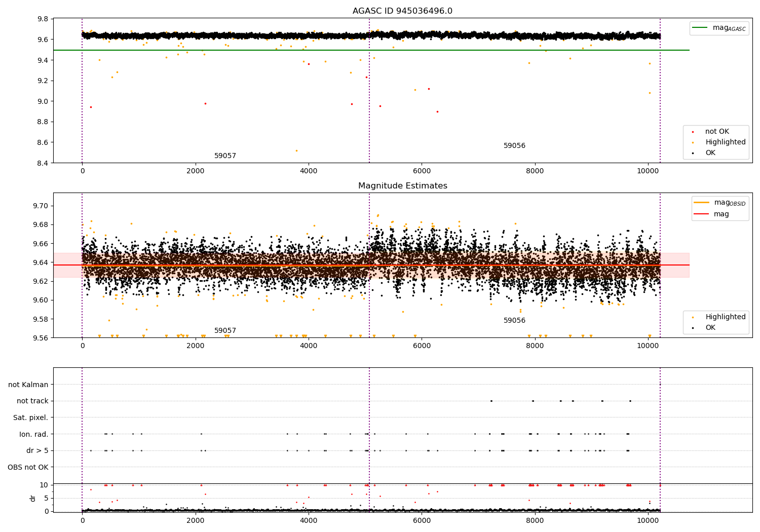Click x-axis tick 10000 under Magnitude Estimates plot
Screen dimensions: 760x532
(x=648, y=346)
